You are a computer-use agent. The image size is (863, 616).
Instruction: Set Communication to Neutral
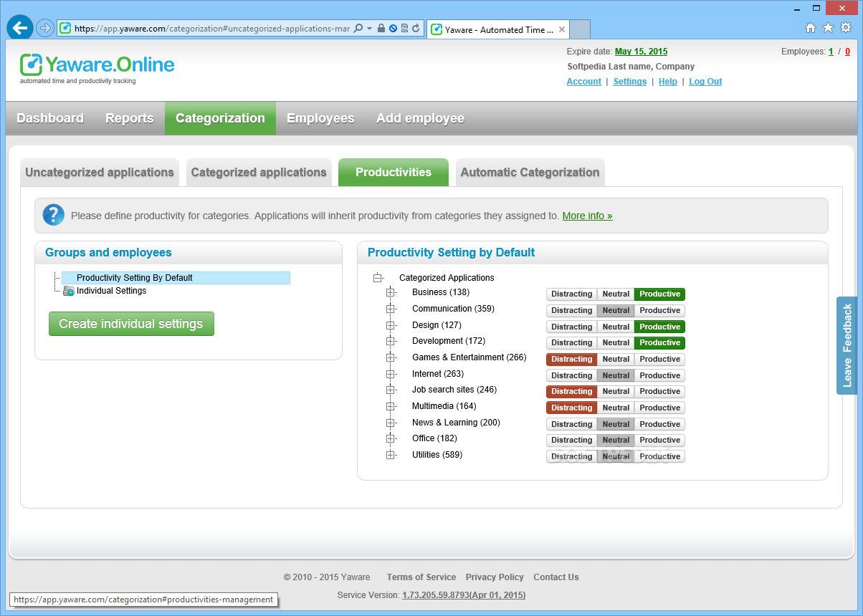pos(616,311)
